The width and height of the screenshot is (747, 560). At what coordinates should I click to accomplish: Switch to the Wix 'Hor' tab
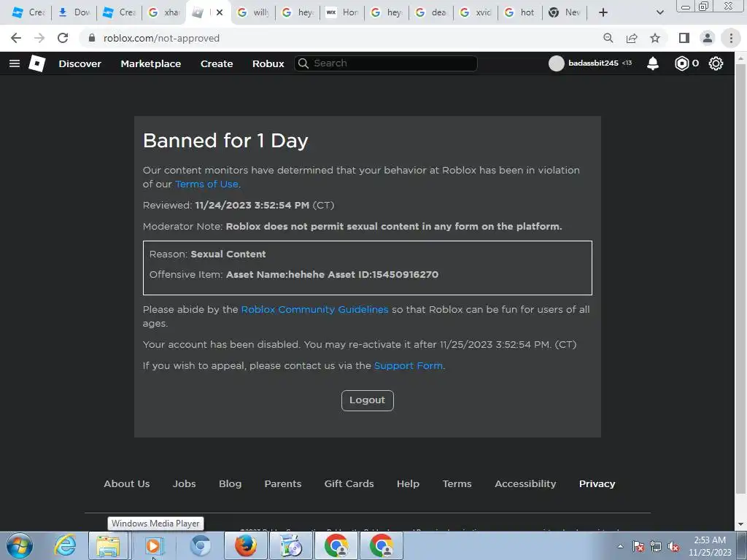click(x=341, y=12)
